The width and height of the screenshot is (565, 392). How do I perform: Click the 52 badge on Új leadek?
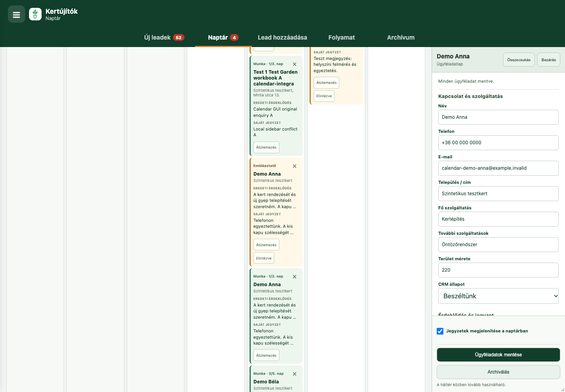(179, 38)
